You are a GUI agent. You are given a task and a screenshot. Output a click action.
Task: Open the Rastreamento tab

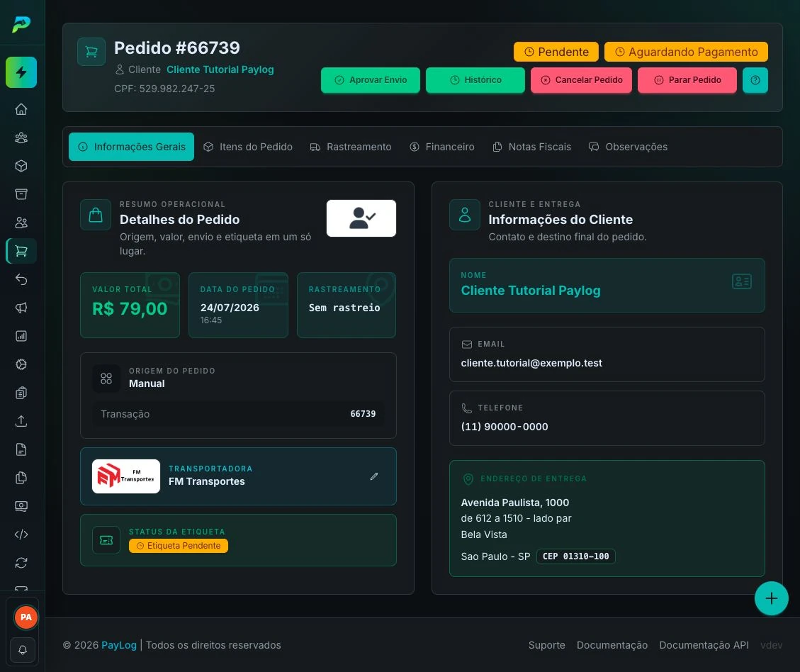point(351,147)
